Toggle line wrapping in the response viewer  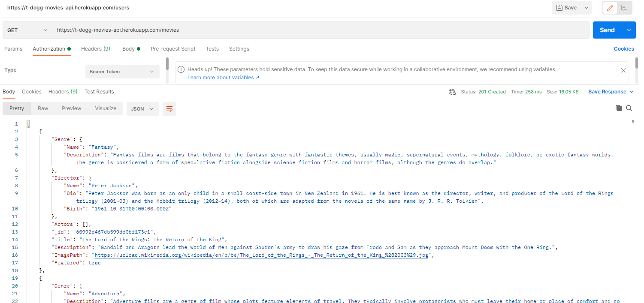tap(169, 109)
